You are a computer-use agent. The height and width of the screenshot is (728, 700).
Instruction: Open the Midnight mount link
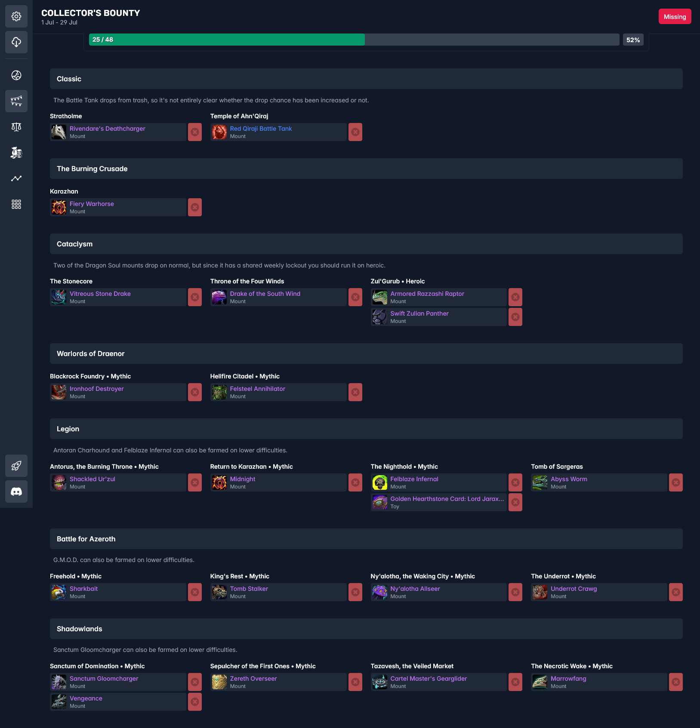coord(243,479)
